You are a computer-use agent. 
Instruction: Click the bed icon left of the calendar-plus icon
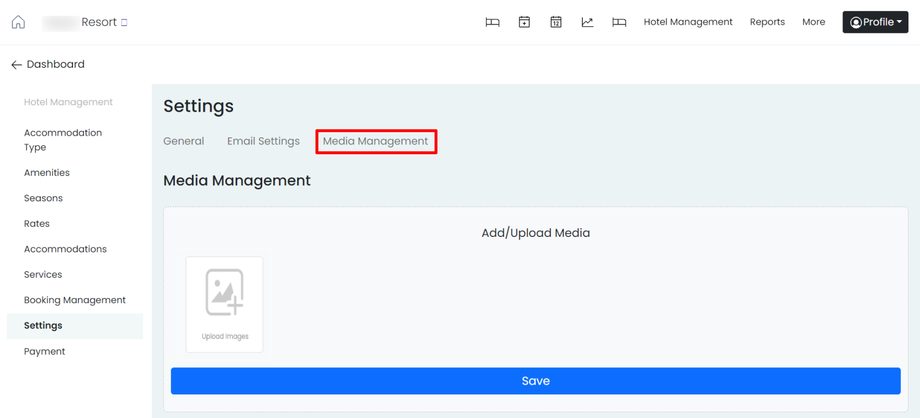pos(492,22)
